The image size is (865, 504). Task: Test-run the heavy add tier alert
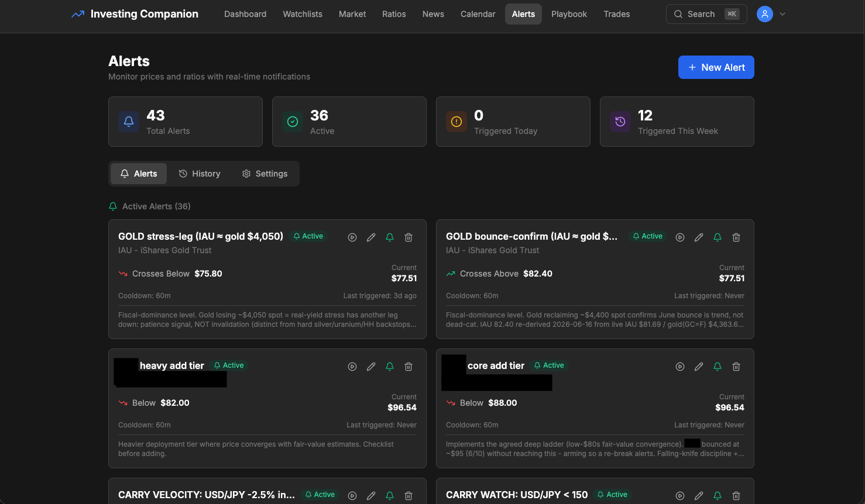tap(352, 367)
